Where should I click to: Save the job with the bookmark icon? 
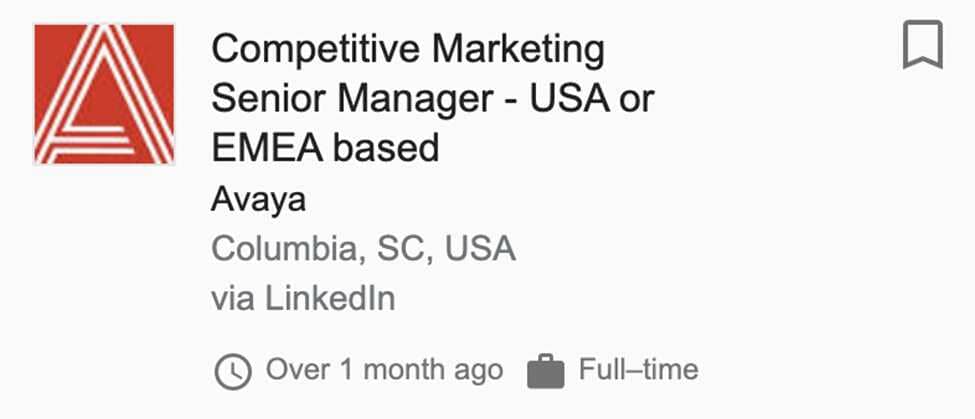point(922,46)
